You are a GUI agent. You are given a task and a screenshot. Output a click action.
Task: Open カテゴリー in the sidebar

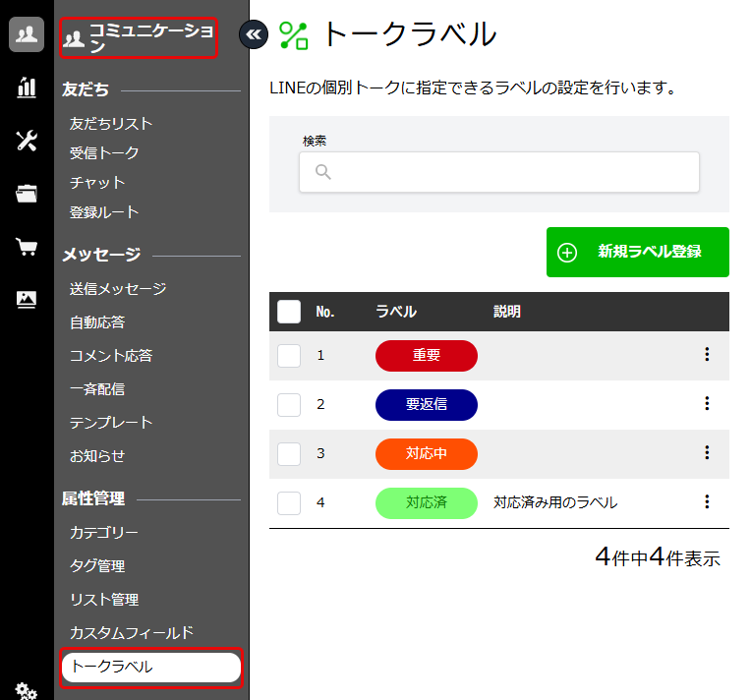(104, 532)
